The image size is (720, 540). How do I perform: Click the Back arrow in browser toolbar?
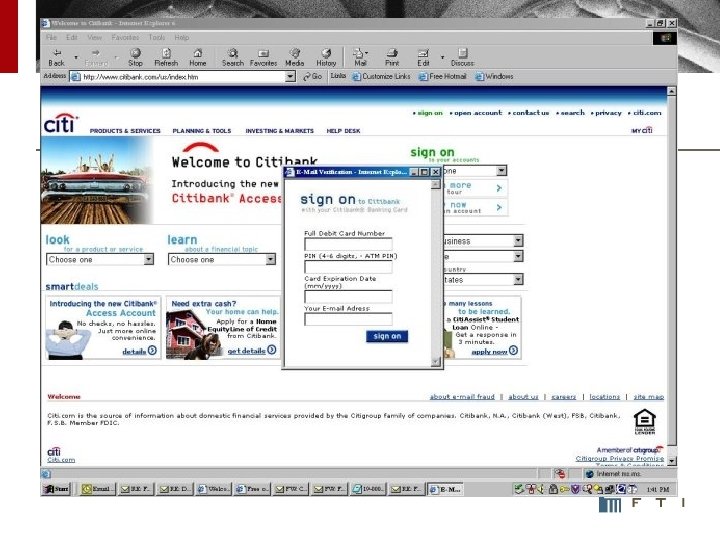pyautogui.click(x=56, y=57)
